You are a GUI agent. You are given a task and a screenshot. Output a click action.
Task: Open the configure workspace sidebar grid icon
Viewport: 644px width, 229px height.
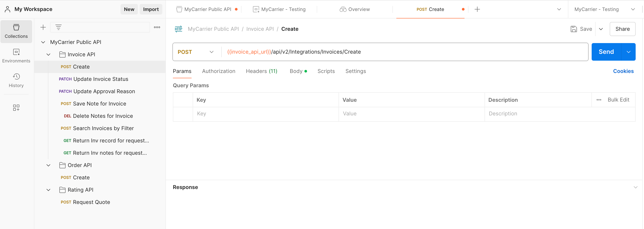click(x=16, y=108)
